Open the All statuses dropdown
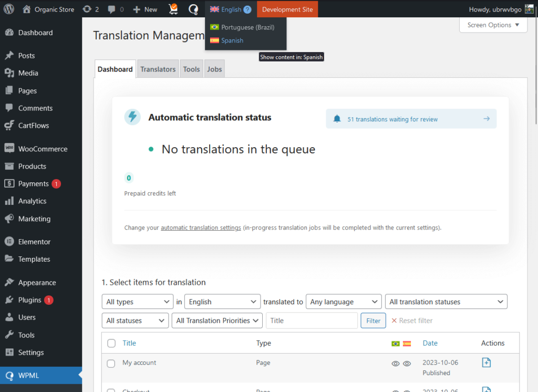Viewport: 538px width, 392px height. tap(135, 321)
